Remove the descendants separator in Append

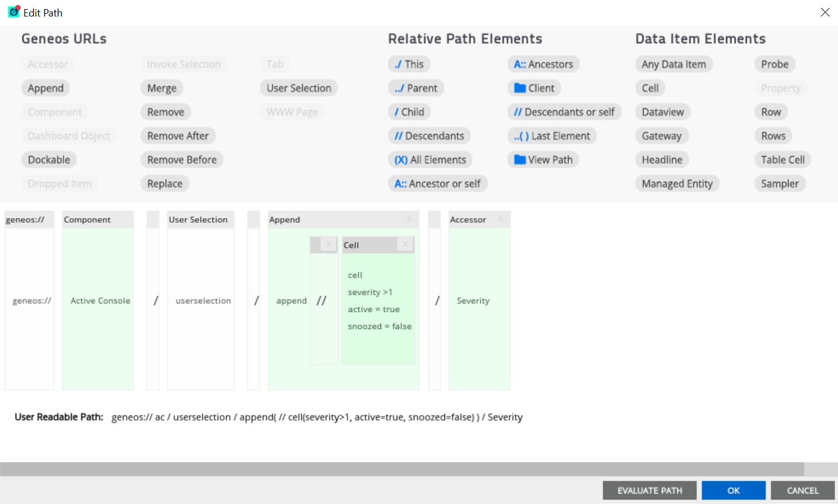click(x=328, y=245)
